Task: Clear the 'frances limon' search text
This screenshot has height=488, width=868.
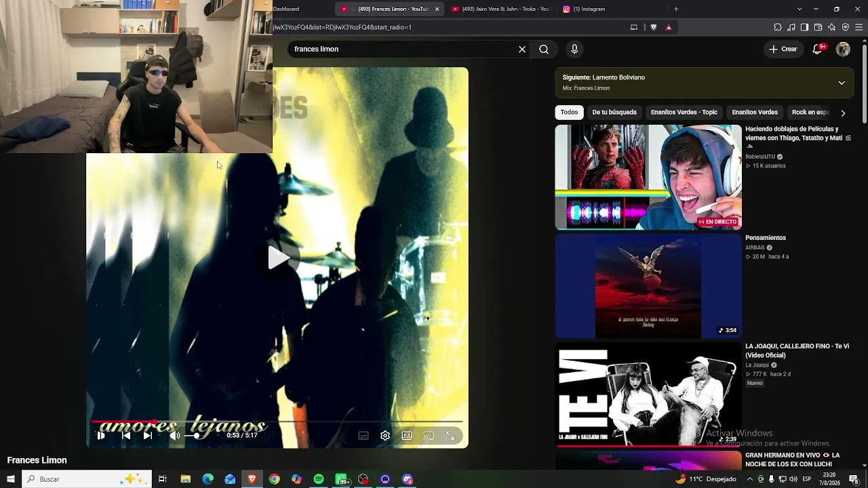Action: point(522,49)
